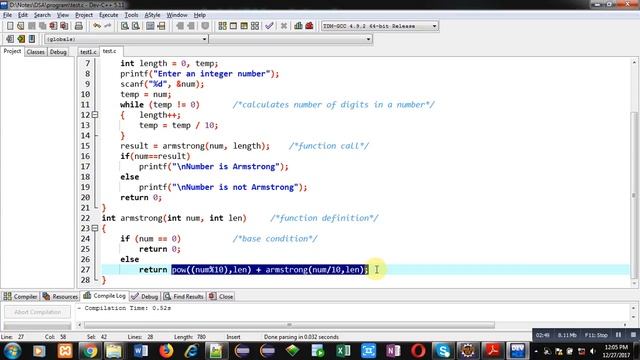Open the Execute menu
640x360 pixels.
click(109, 15)
